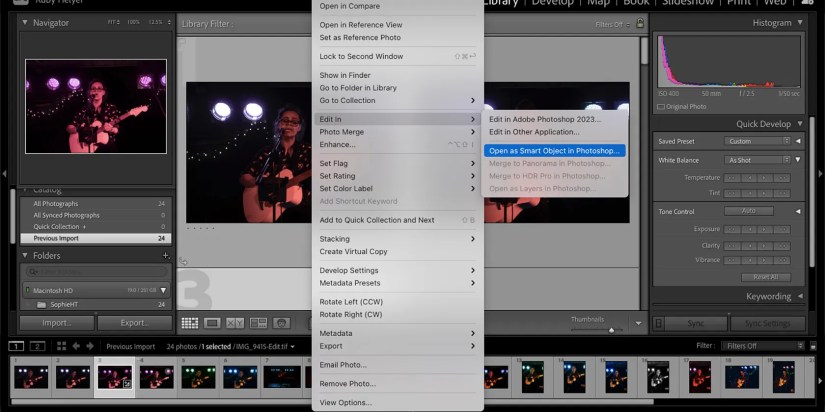Screen dimensions: 825x412
Task: Decrease Temperature with double left arrow
Action: pos(732,178)
